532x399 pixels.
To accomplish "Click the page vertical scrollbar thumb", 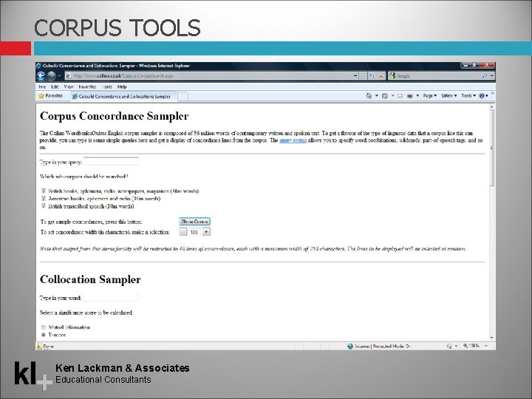I will [x=491, y=148].
